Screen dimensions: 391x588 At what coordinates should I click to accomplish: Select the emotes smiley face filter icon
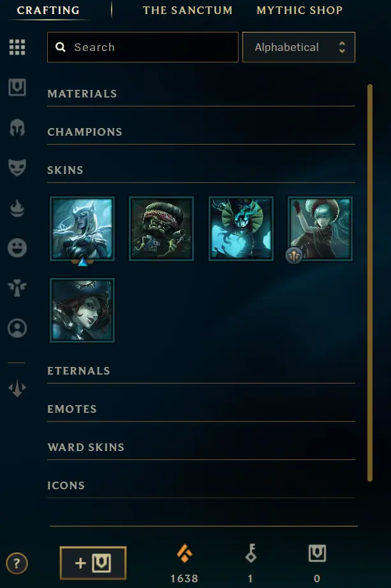tap(17, 248)
